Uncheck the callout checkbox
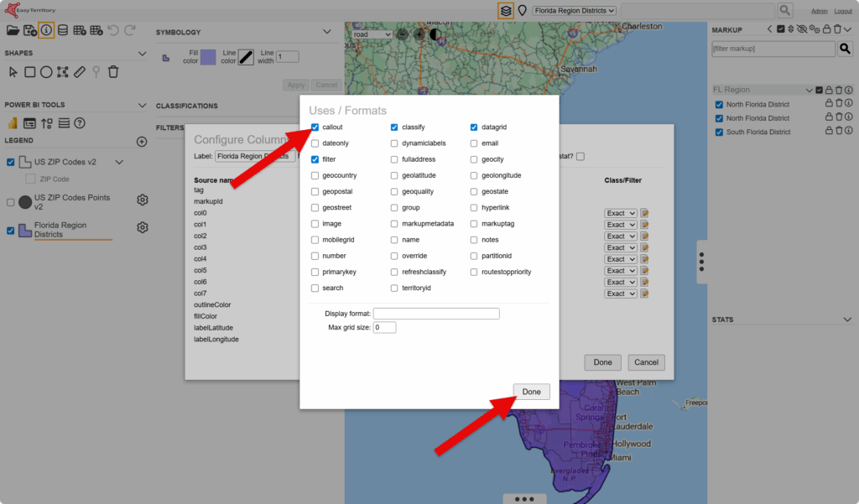The height and width of the screenshot is (504, 859). (315, 127)
